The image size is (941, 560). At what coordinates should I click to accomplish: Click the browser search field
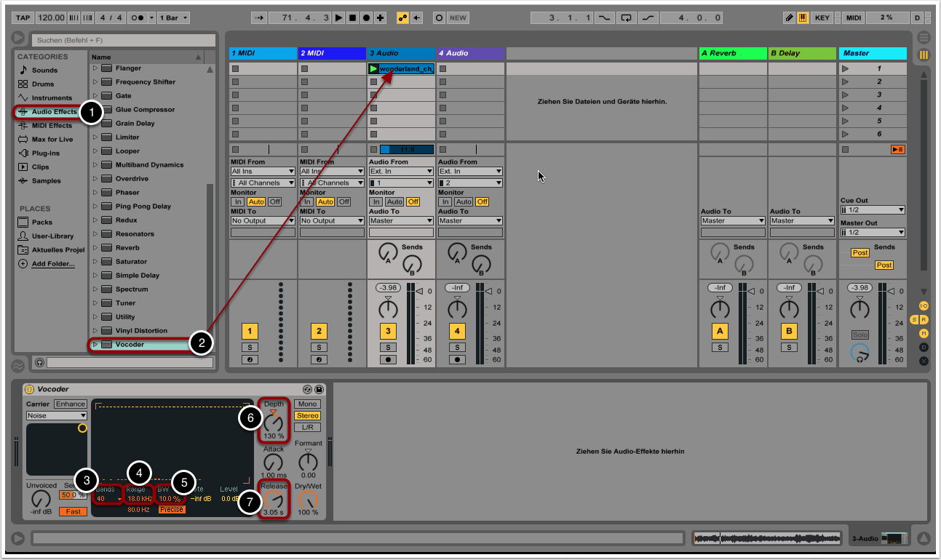coord(122,41)
